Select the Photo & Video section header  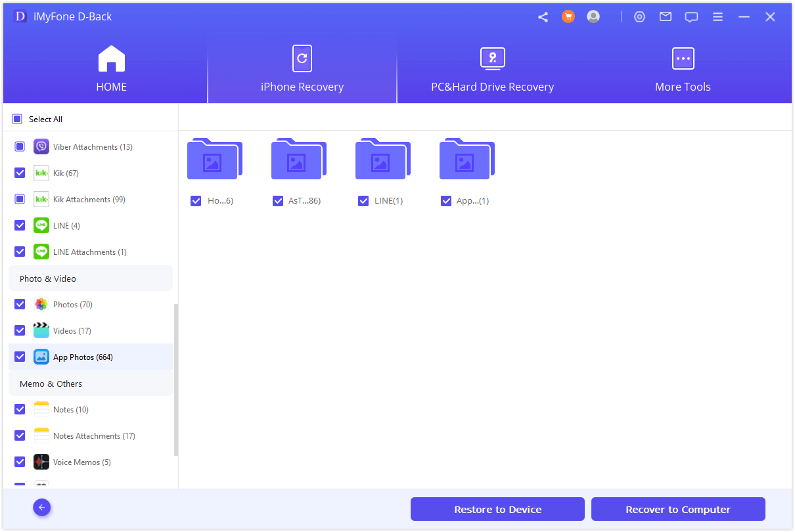click(91, 278)
